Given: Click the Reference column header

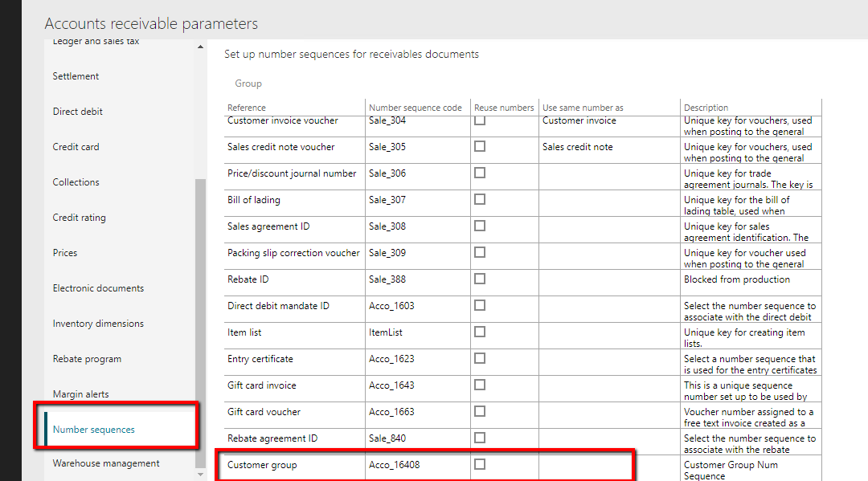Looking at the screenshot, I should tap(247, 108).
